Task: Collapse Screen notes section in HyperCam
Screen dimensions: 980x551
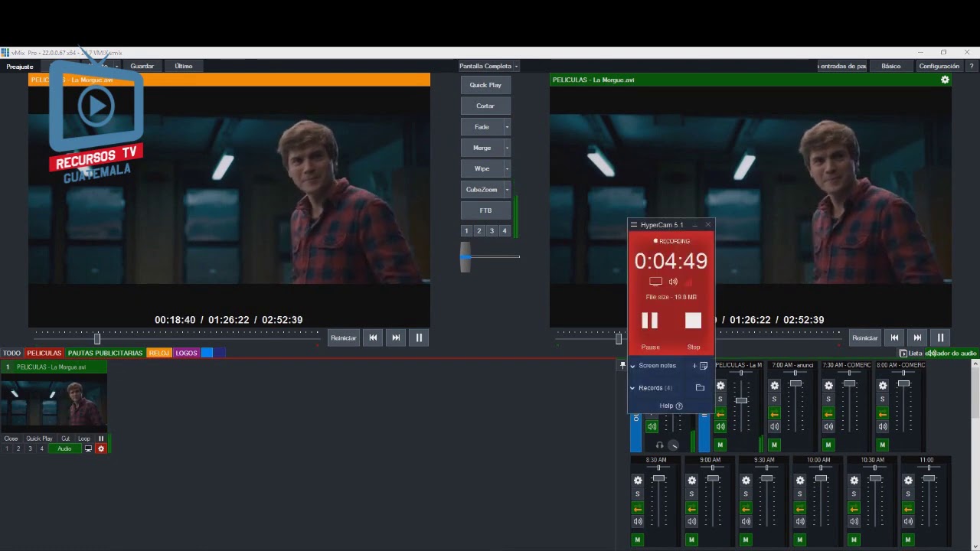Action: click(x=632, y=366)
